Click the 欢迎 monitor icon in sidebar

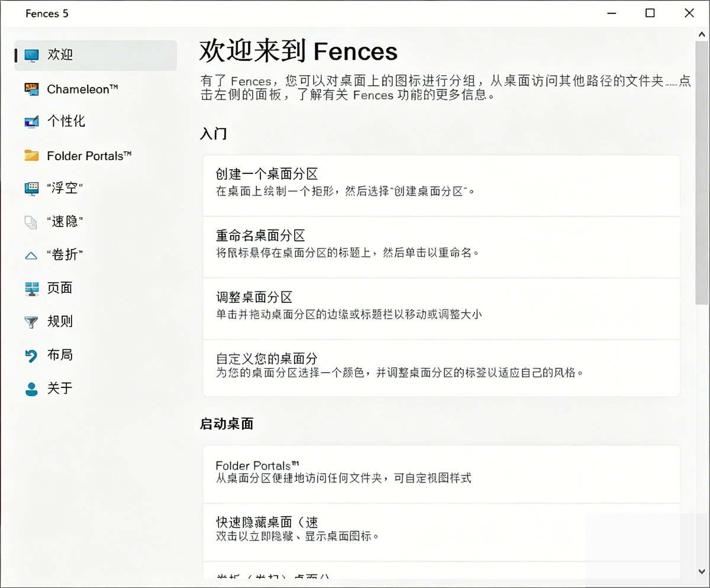tap(31, 56)
